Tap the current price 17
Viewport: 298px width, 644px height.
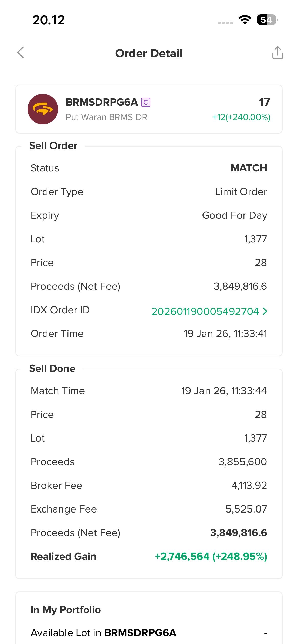coord(264,102)
